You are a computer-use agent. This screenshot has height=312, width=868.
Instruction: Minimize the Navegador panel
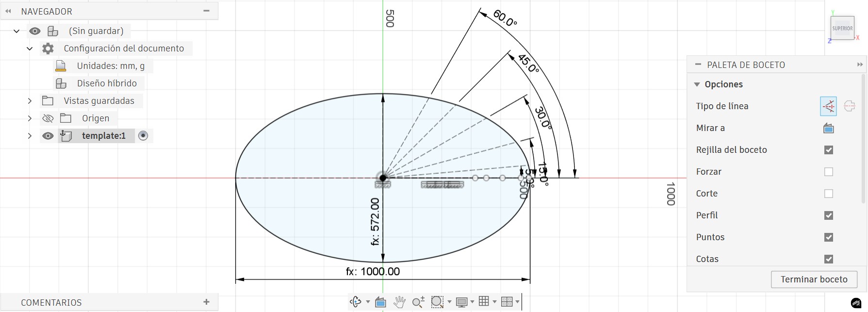(x=206, y=11)
